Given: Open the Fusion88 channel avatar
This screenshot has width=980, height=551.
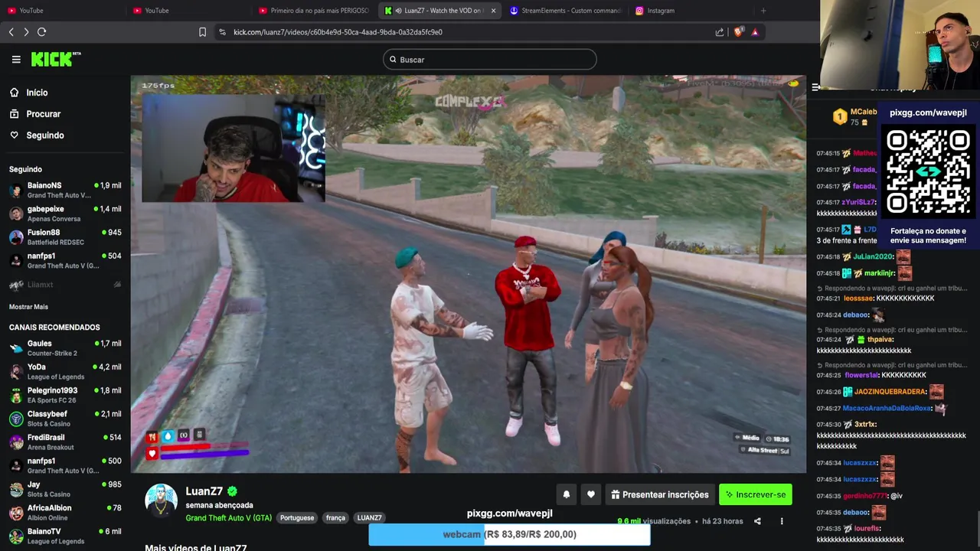Looking at the screenshot, I should [16, 237].
